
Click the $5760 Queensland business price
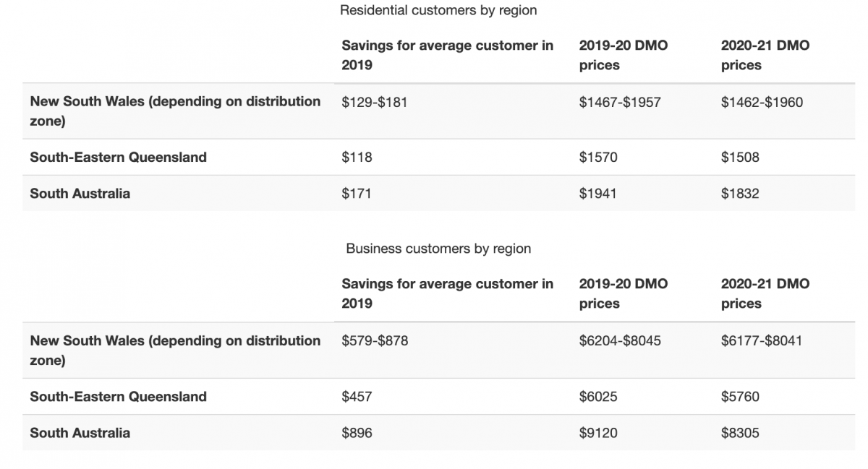point(740,397)
